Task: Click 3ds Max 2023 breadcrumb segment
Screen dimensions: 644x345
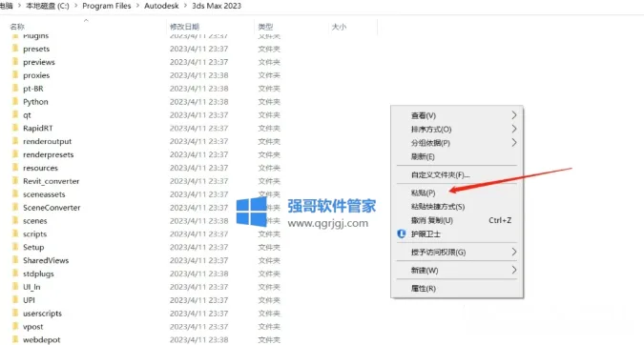Action: (217, 6)
